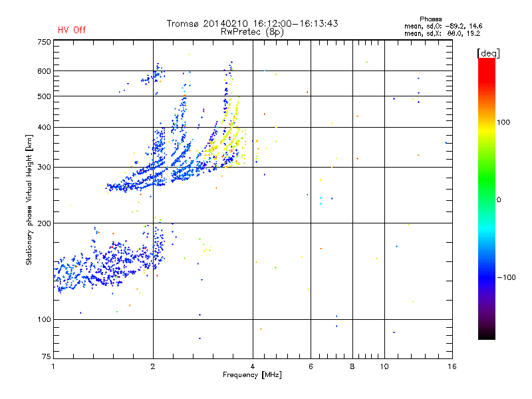Click the 'Stationary phase Virtual Height [km]' axis title
The height and width of the screenshot is (399, 532).
(x=29, y=199)
